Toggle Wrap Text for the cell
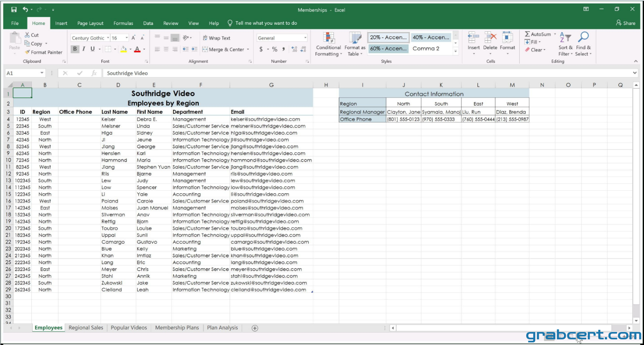This screenshot has width=644, height=345. [216, 38]
